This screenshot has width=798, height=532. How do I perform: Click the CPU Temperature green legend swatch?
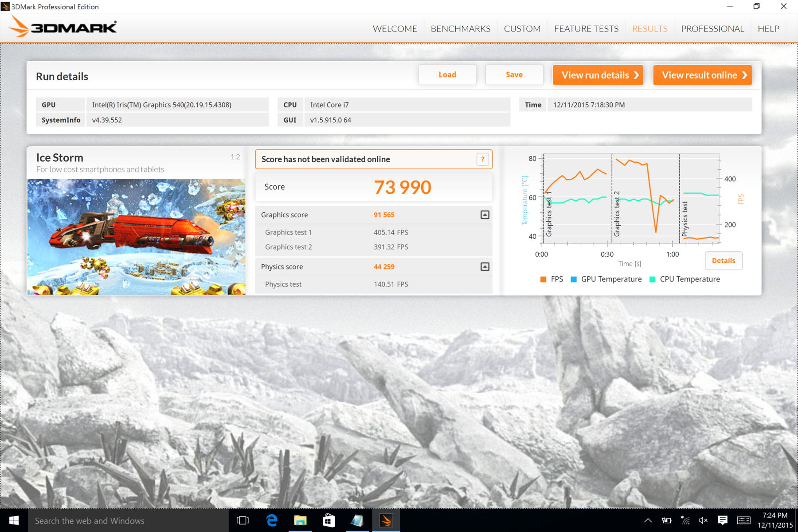click(x=652, y=279)
